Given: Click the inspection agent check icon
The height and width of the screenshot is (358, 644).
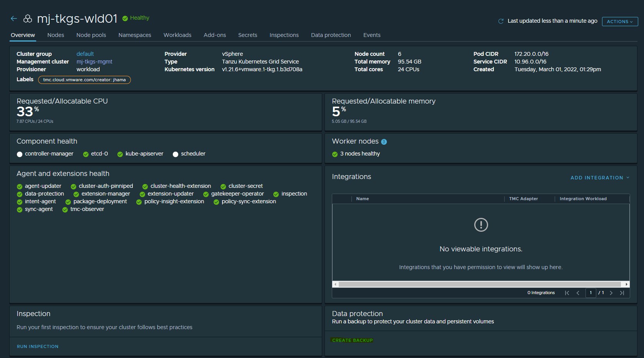Looking at the screenshot, I should point(276,194).
